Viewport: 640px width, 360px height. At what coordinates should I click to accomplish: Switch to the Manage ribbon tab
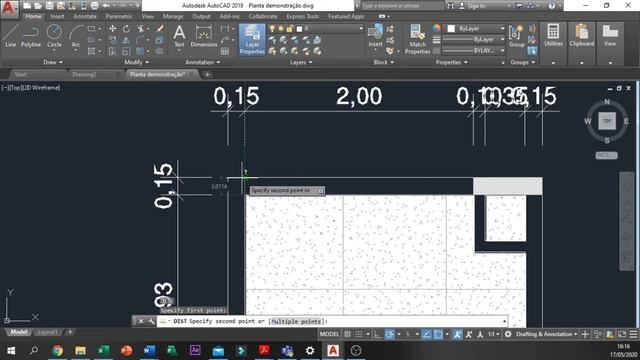click(173, 16)
